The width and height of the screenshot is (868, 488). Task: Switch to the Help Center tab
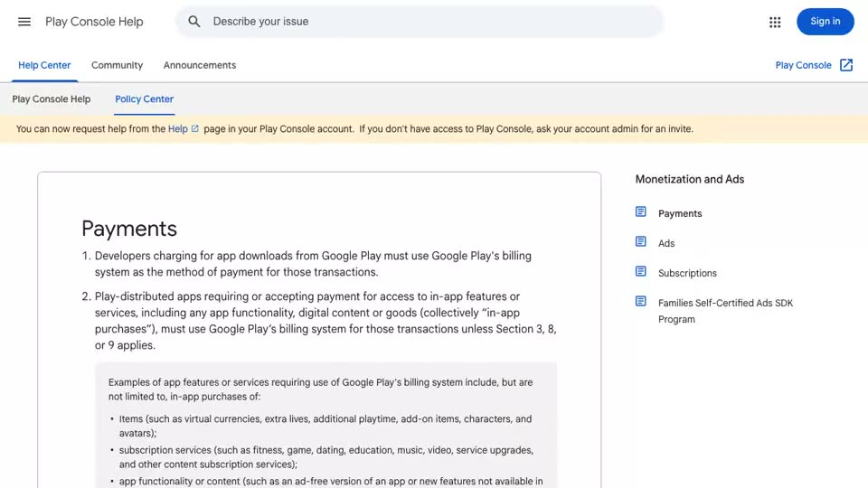[44, 65]
